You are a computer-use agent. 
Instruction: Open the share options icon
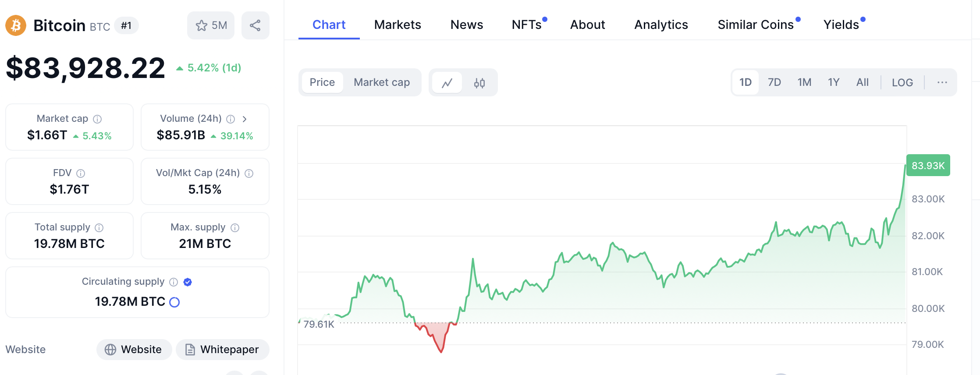[x=255, y=25]
